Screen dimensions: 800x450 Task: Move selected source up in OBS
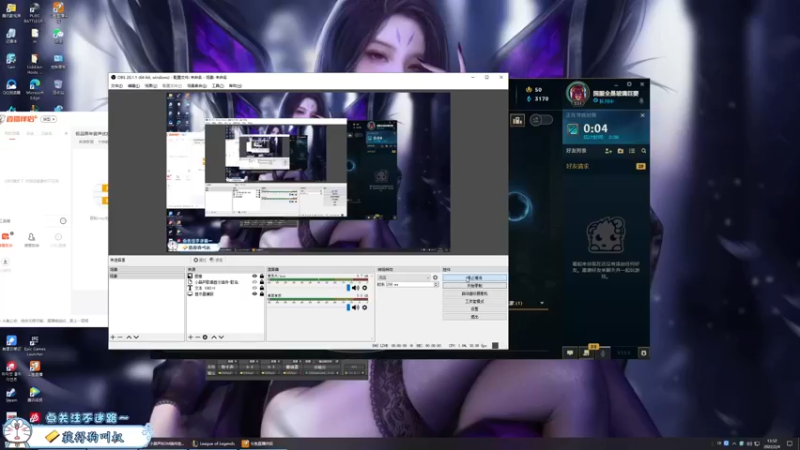[x=214, y=337]
